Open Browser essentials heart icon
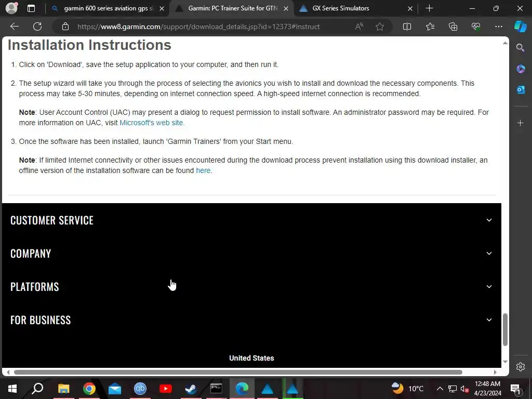The height and width of the screenshot is (399, 532). tap(476, 26)
